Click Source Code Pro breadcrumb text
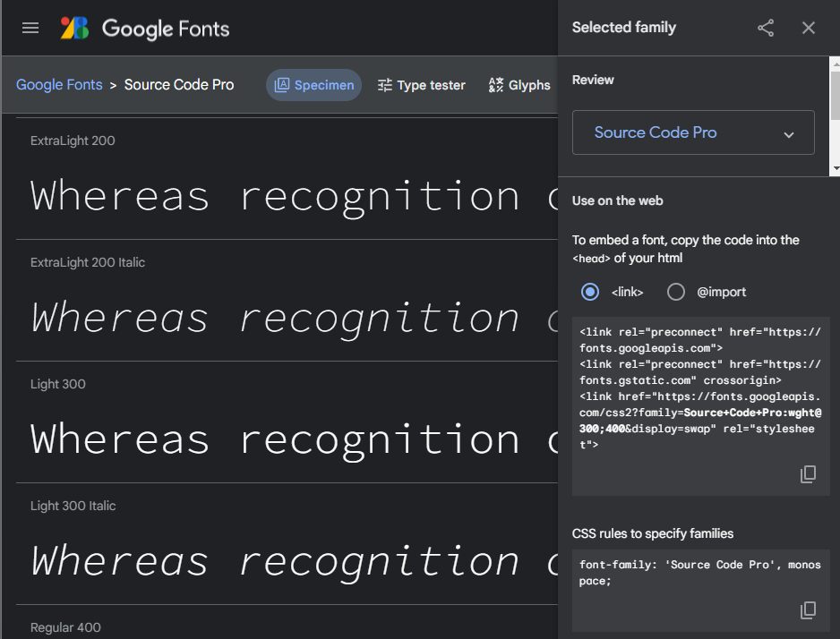This screenshot has height=639, width=840. (x=179, y=84)
